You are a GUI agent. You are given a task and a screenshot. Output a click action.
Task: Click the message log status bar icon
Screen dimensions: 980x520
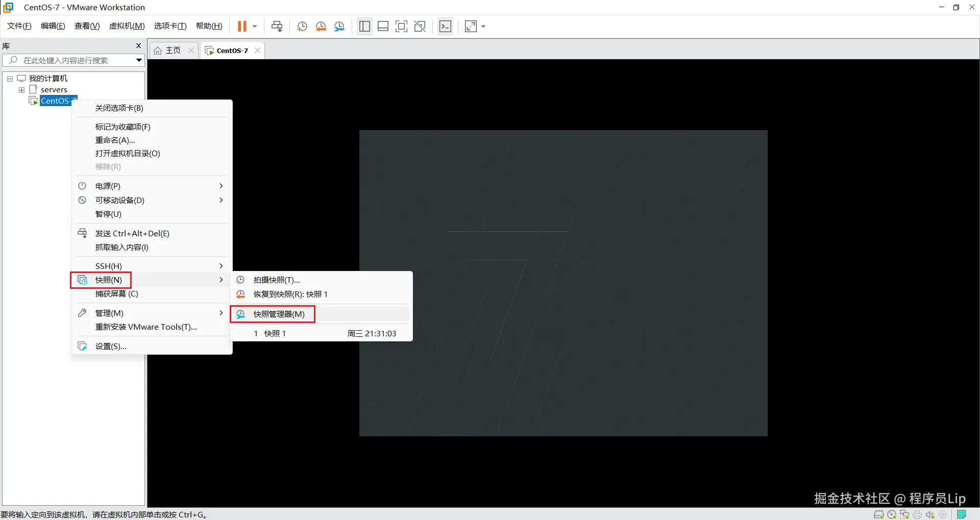[x=962, y=514]
